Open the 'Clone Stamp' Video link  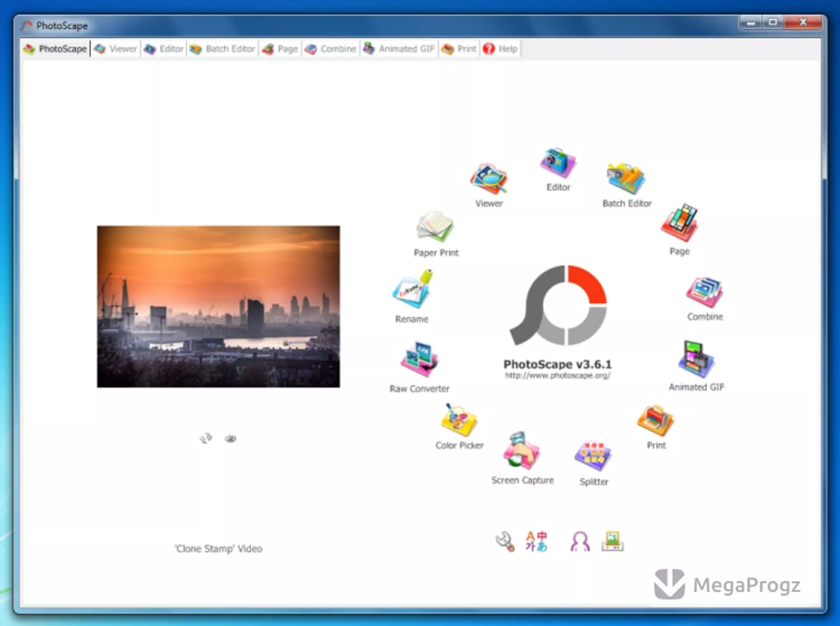(219, 549)
